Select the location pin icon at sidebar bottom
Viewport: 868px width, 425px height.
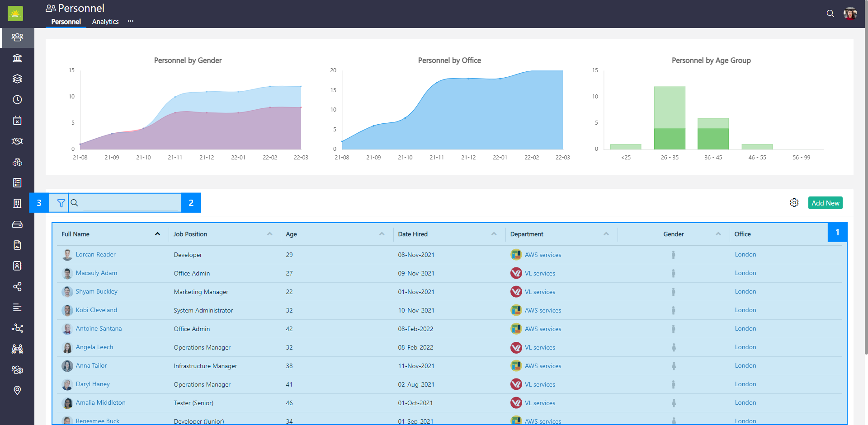tap(17, 390)
